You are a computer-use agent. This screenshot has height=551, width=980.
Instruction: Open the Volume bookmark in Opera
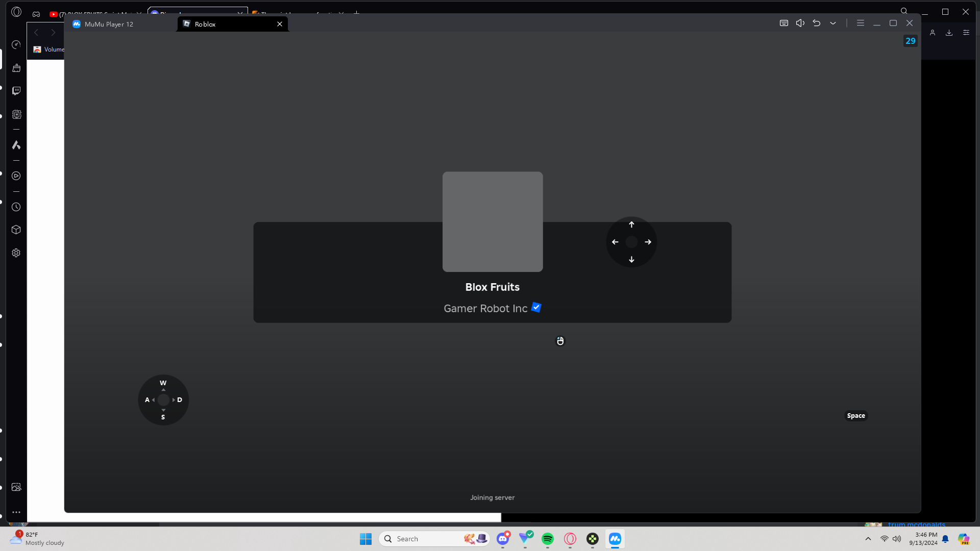pyautogui.click(x=49, y=49)
